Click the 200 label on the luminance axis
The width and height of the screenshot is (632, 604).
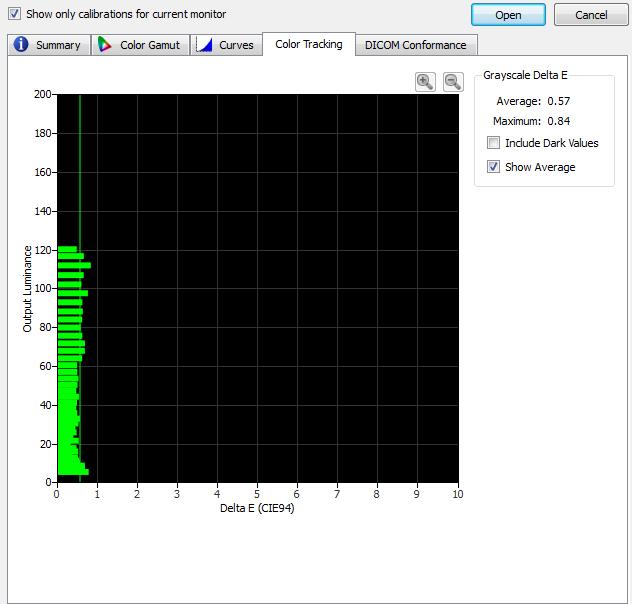coord(43,94)
